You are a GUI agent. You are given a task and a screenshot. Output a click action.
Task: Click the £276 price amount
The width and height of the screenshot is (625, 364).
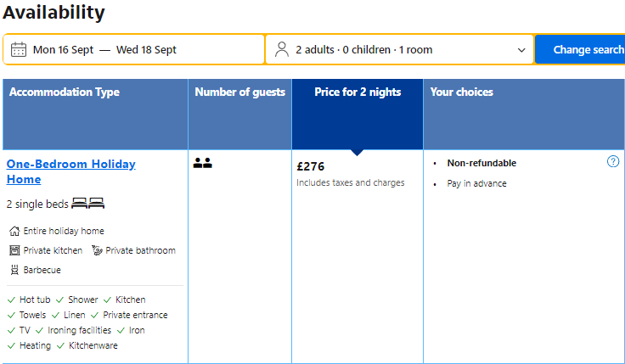coord(311,166)
